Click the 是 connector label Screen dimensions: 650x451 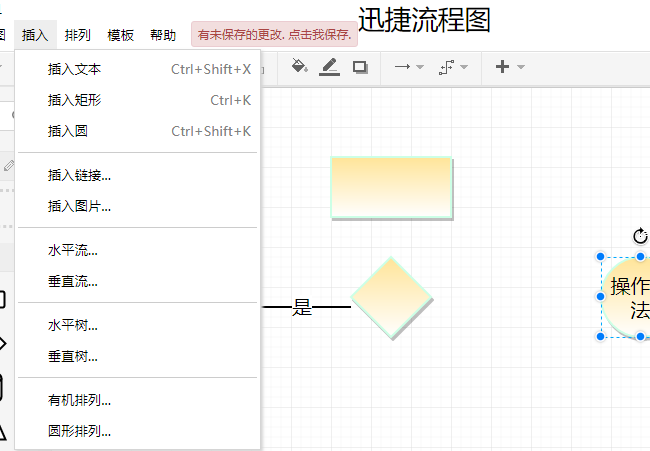coord(302,307)
